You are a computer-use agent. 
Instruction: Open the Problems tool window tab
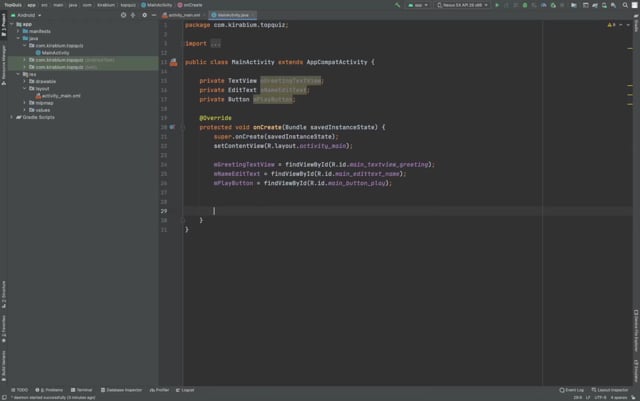tap(49, 390)
